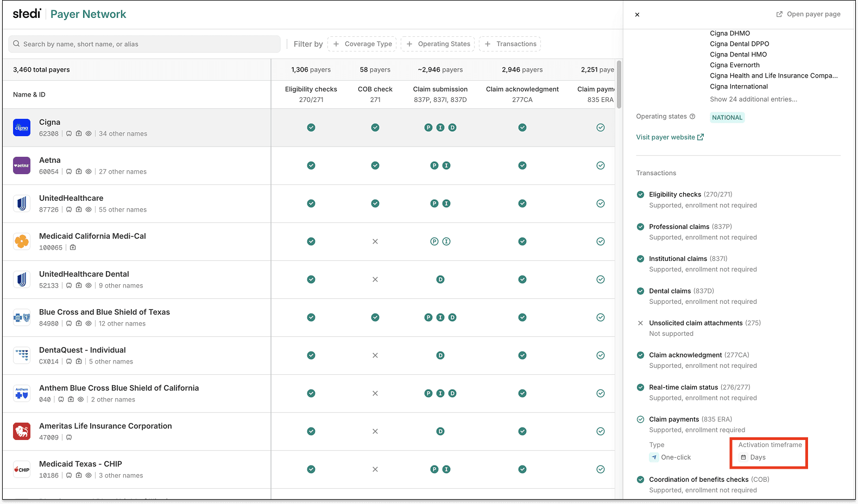Click Aetna professional claim P badge
The image size is (858, 504).
click(x=434, y=165)
